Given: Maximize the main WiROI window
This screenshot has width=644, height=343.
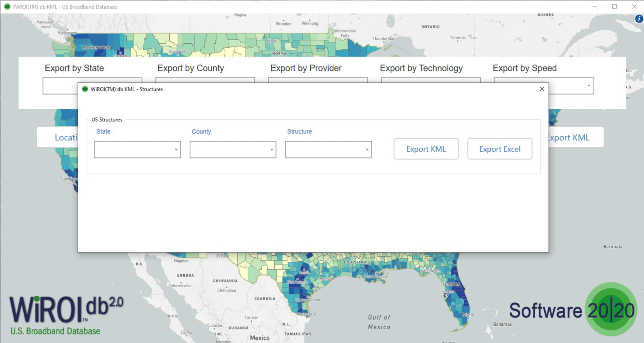Looking at the screenshot, I should [614, 7].
